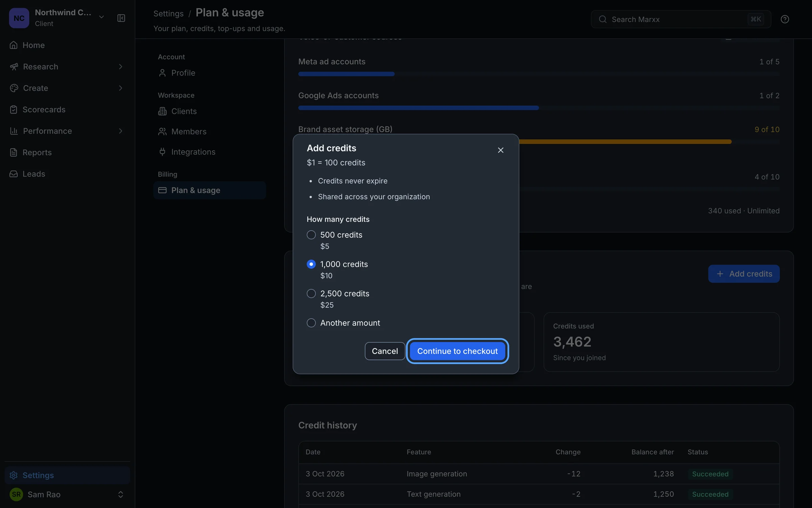
Task: Expand the Create submenu chevron
Action: pyautogui.click(x=120, y=88)
